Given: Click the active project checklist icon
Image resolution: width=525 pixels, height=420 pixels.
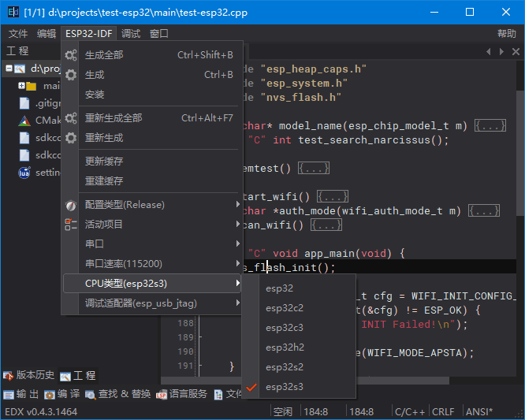Looking at the screenshot, I should [x=71, y=225].
